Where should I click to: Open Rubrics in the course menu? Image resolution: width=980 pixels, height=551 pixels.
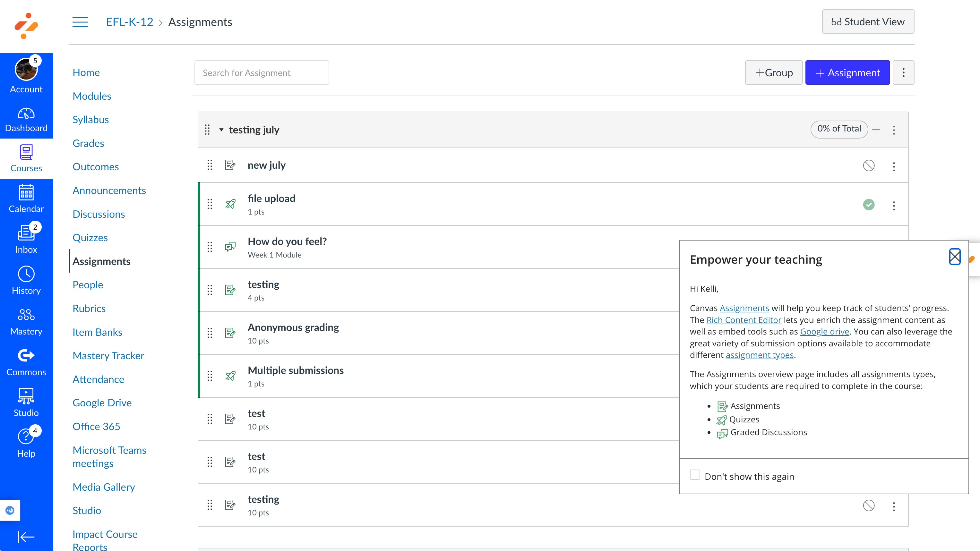pyautogui.click(x=89, y=308)
